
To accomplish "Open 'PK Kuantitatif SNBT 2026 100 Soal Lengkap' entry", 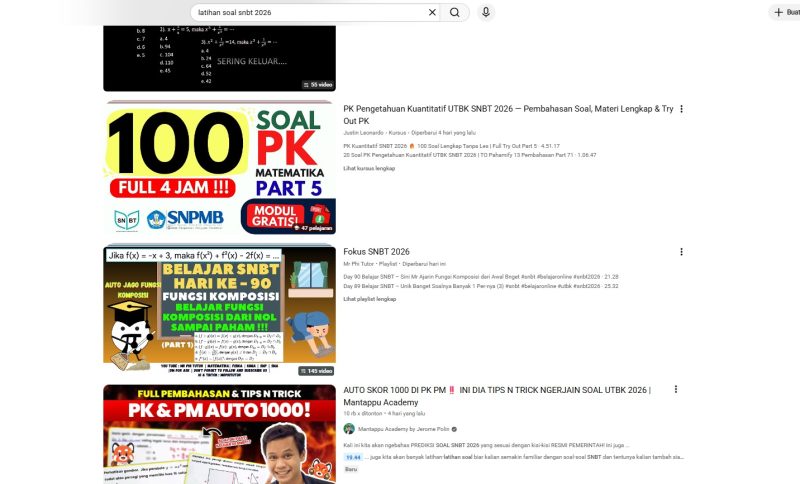I will (452, 146).
